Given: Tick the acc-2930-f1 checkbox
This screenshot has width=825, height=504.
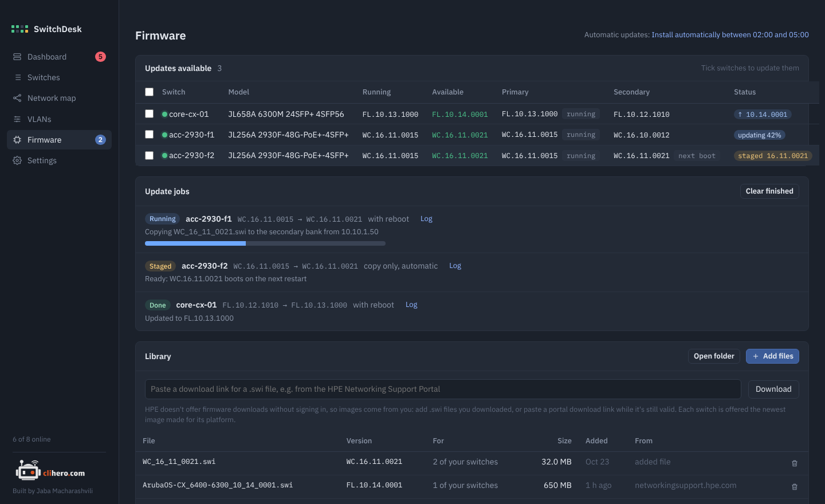Looking at the screenshot, I should click(150, 135).
